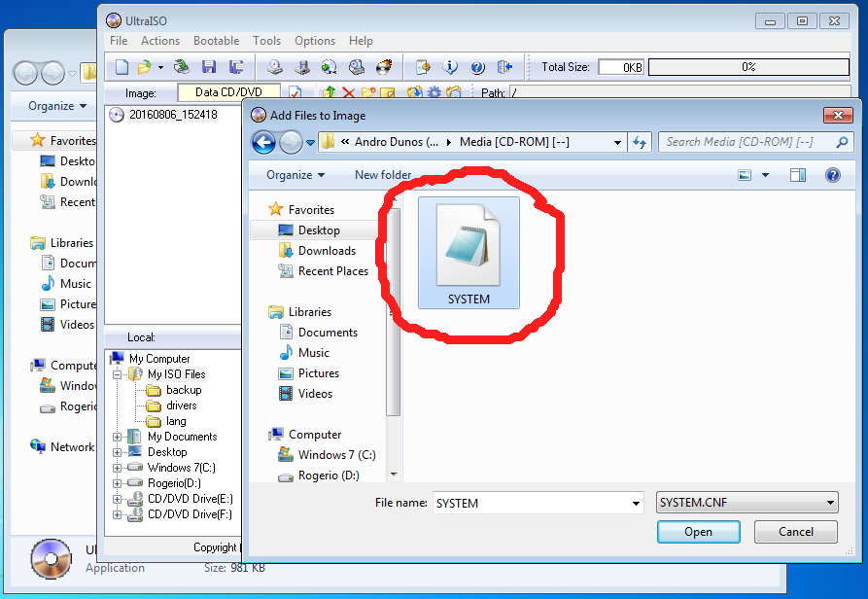Click the dialog's blue Back arrow button

pos(263,143)
